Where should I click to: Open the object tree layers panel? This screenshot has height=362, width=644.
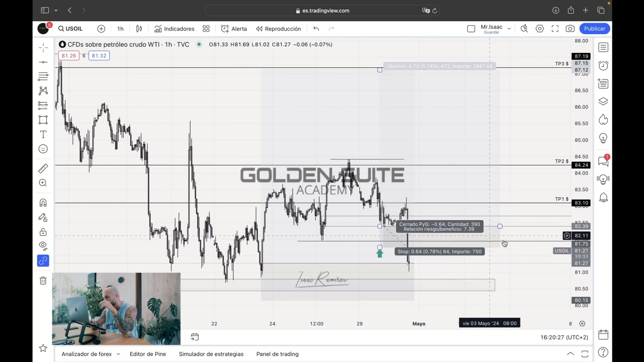tap(603, 102)
